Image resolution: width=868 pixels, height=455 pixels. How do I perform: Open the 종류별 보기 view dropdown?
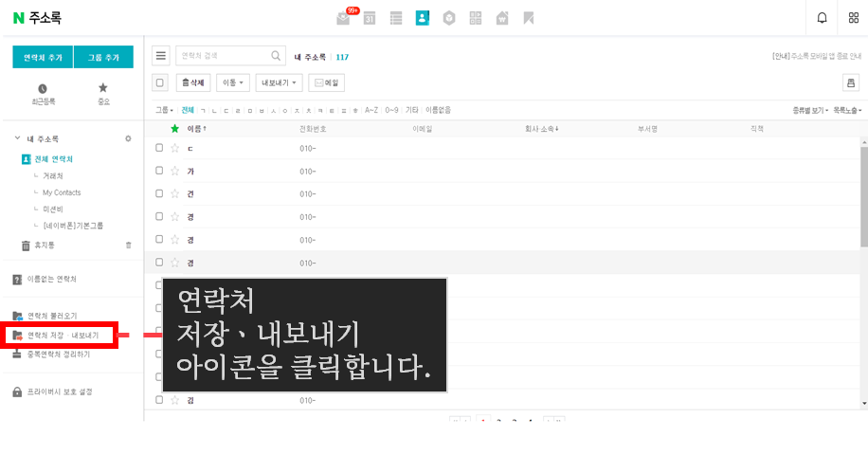point(810,111)
